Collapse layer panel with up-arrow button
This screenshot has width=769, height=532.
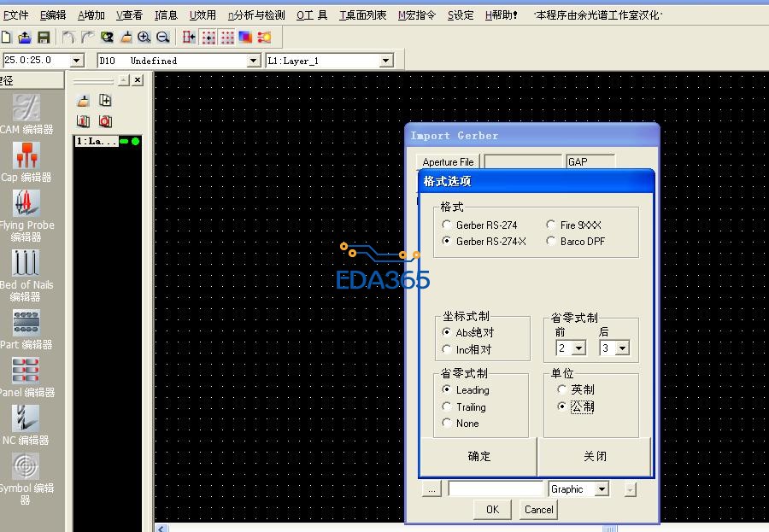(125, 80)
